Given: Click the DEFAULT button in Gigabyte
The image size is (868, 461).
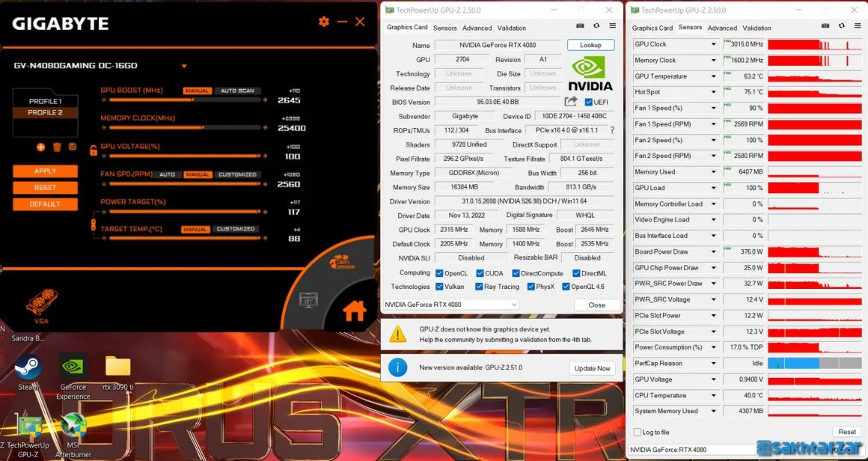Looking at the screenshot, I should (x=45, y=204).
